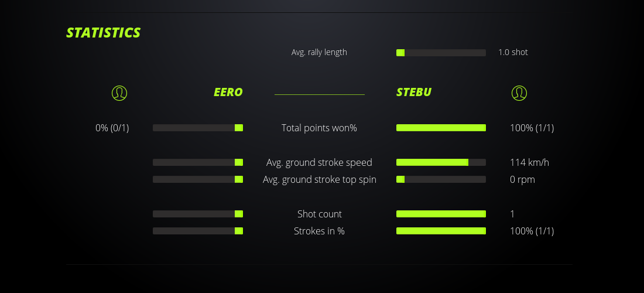Click EERO's Total points won bar
644x293 pixels.
[198, 128]
